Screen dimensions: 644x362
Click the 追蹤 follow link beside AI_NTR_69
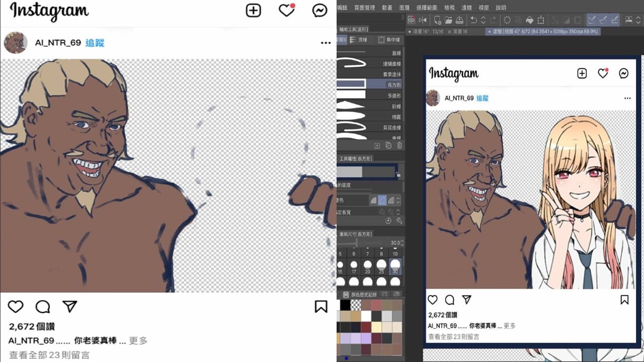point(95,43)
